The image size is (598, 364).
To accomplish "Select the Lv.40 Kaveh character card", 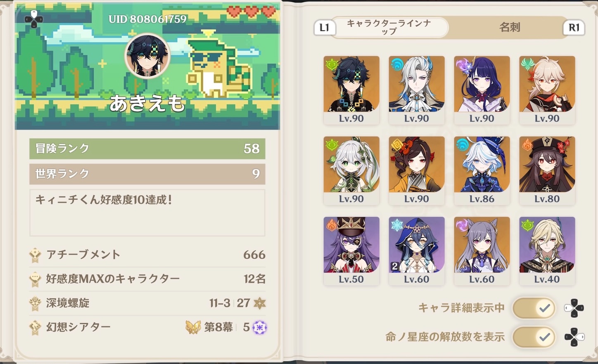I will coord(547,251).
